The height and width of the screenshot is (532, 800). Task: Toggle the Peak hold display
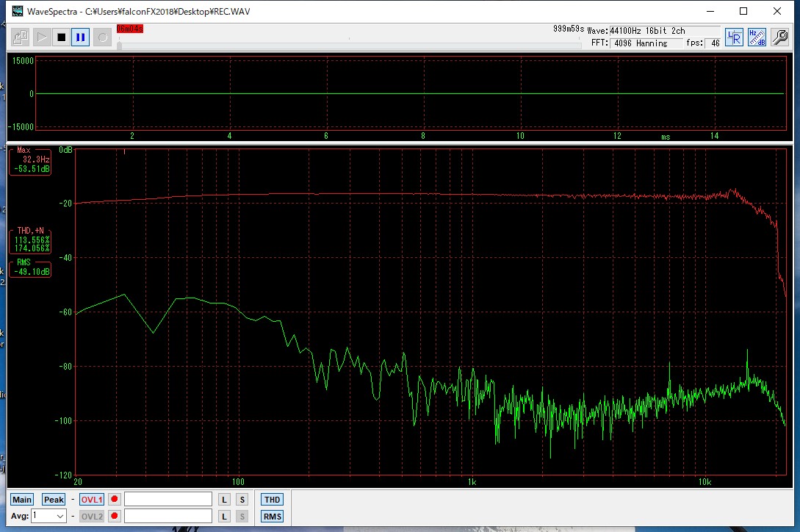pos(54,500)
